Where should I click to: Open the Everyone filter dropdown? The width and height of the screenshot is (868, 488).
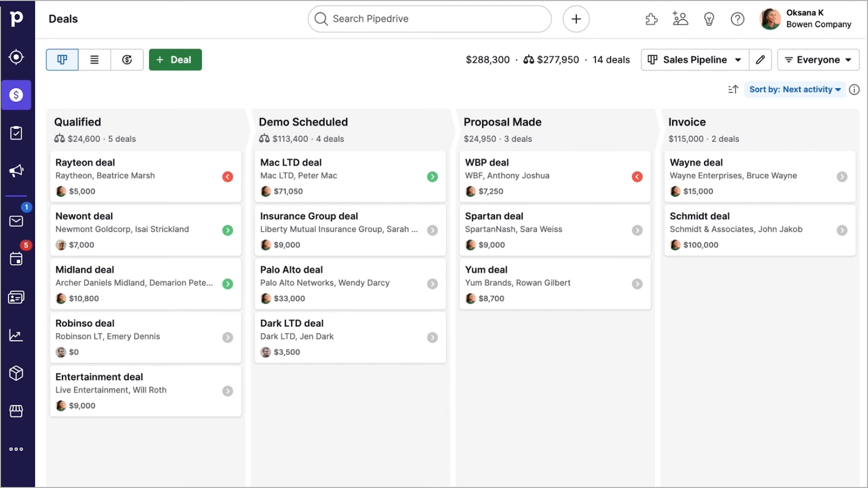pos(818,60)
